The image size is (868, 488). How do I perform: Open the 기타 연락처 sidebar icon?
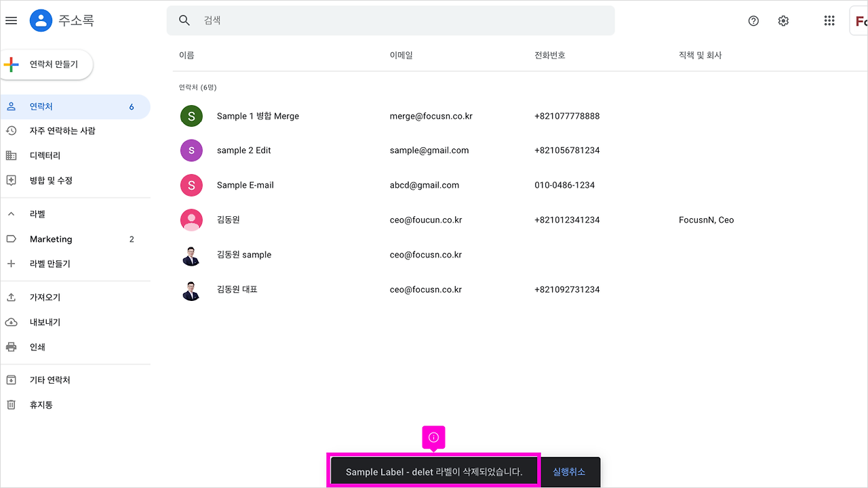(x=12, y=380)
